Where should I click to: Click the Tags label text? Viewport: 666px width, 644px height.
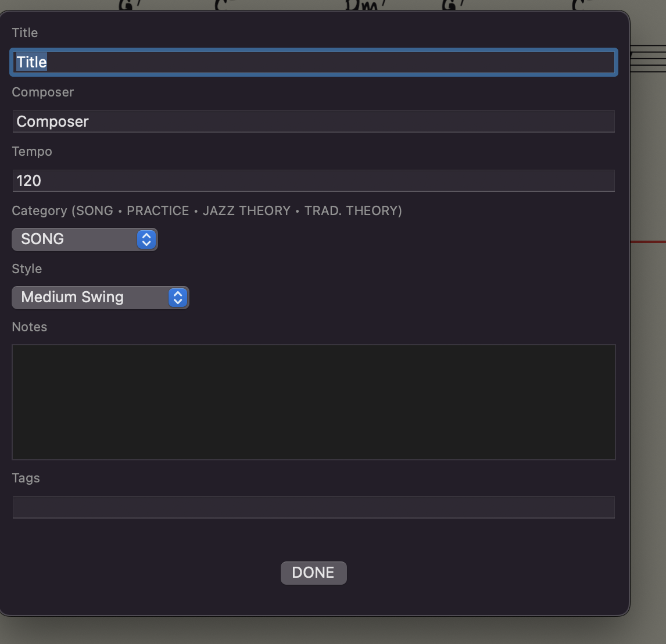[x=26, y=478]
